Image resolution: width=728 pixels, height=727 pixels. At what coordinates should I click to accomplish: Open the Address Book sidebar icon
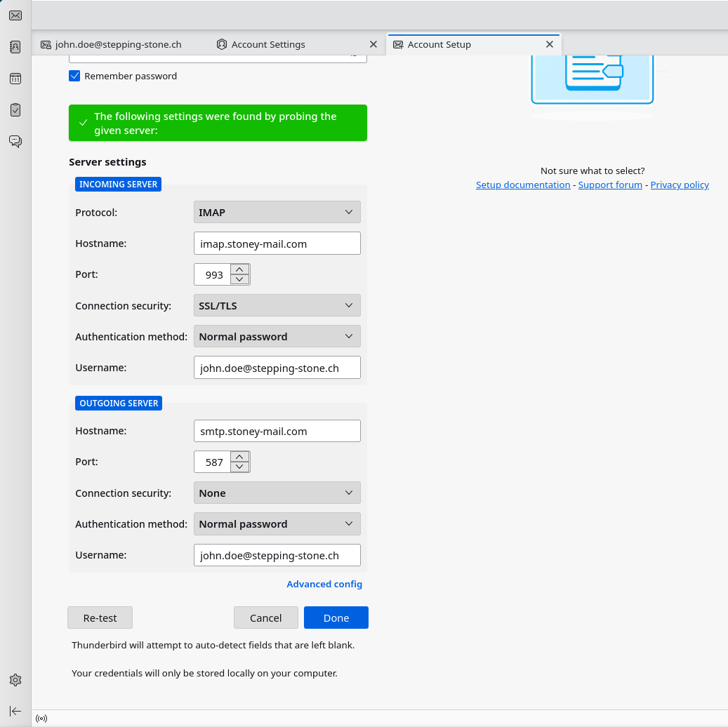pyautogui.click(x=15, y=47)
